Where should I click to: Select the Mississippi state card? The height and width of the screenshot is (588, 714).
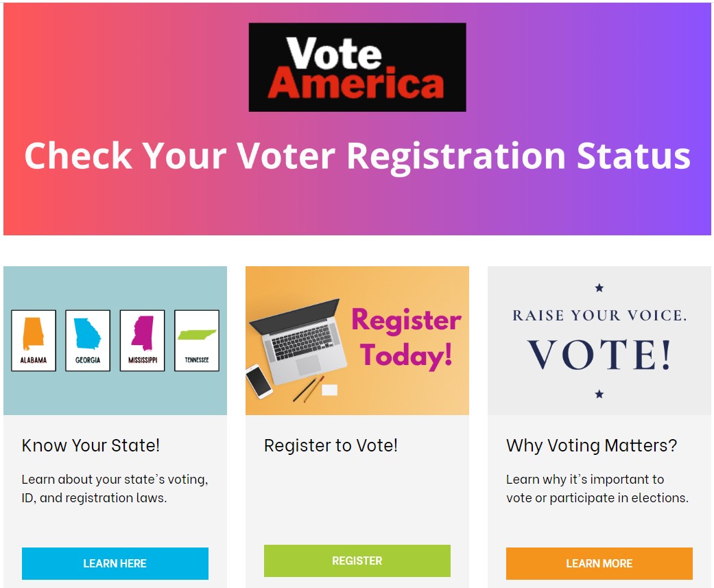(x=142, y=340)
